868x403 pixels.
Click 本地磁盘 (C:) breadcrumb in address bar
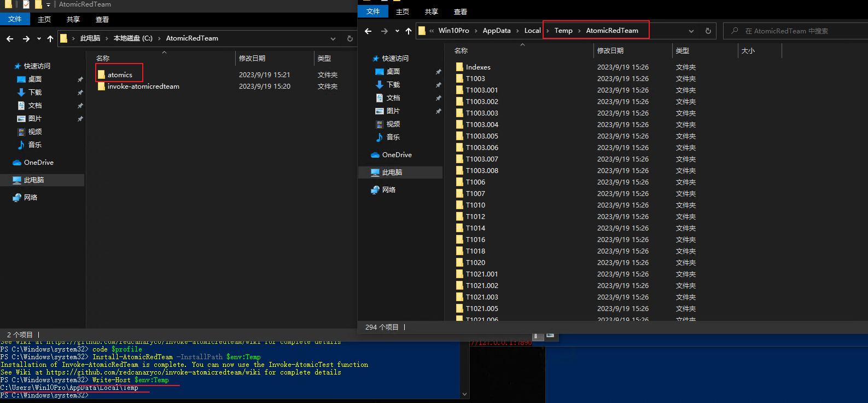pos(133,38)
